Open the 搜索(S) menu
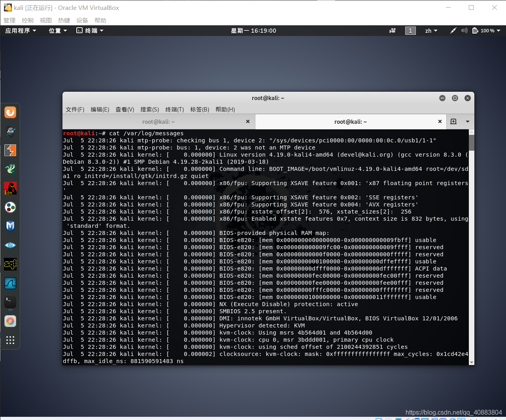This screenshot has height=420, width=506. (150, 110)
